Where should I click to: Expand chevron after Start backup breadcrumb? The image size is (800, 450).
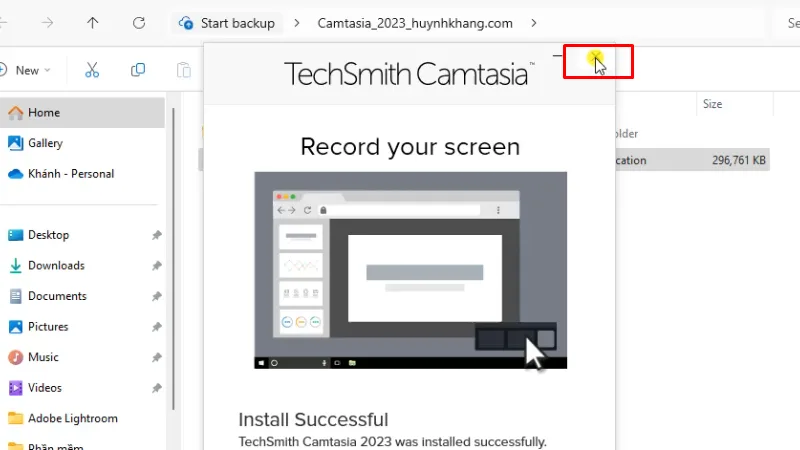click(297, 22)
